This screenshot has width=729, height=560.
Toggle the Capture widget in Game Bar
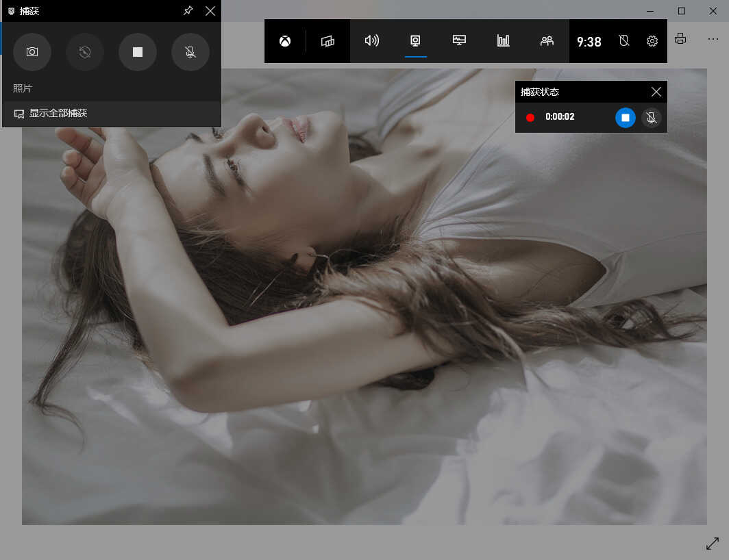415,41
